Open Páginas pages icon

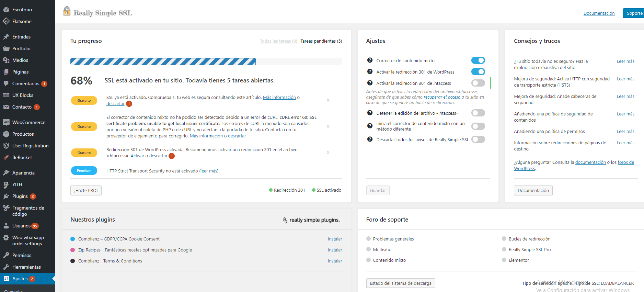tap(6, 72)
